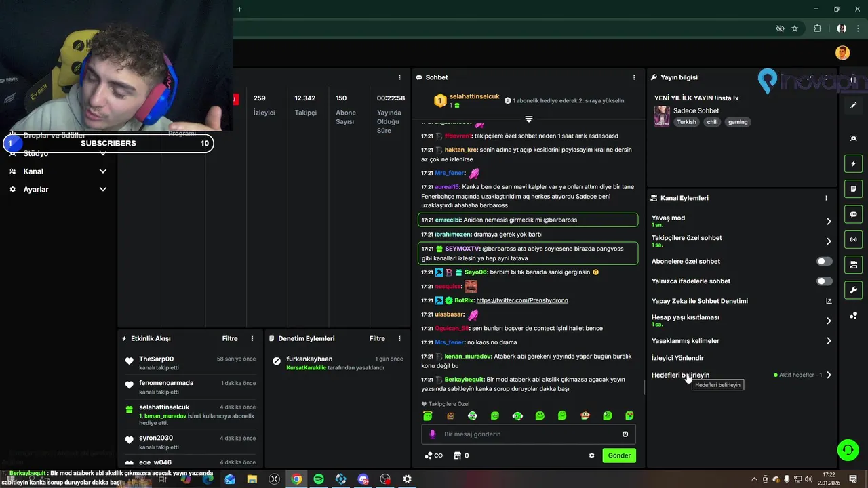Click the Gönder send button
The image size is (868, 488).
619,455
